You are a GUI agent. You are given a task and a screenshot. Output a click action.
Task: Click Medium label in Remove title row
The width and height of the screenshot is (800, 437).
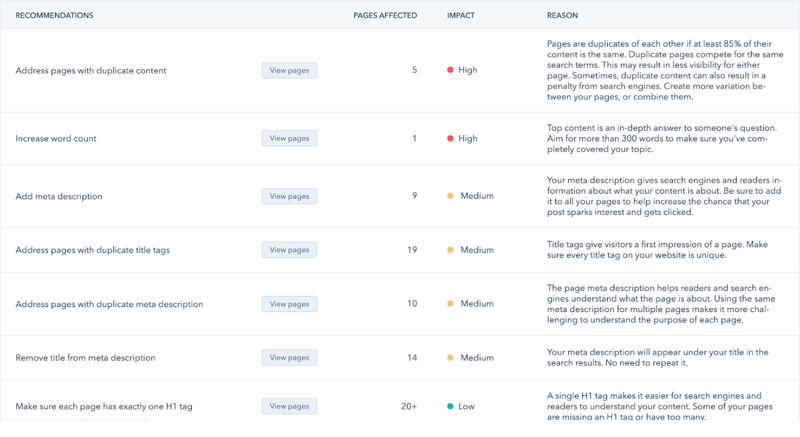coord(477,357)
